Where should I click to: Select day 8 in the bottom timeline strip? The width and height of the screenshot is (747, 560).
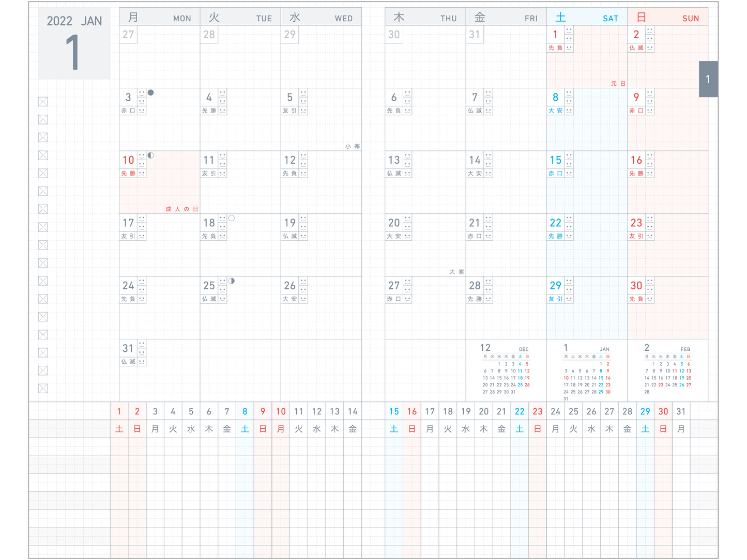245,412
